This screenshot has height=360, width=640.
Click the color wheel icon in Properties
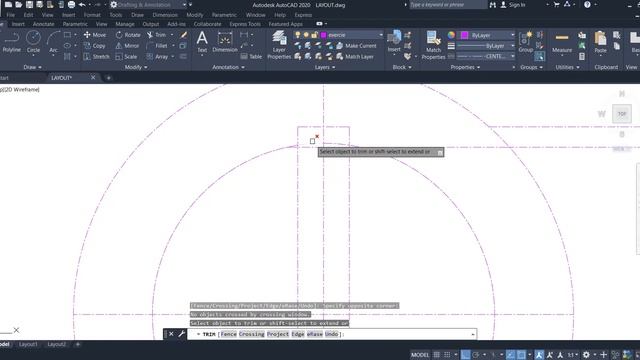click(x=451, y=35)
